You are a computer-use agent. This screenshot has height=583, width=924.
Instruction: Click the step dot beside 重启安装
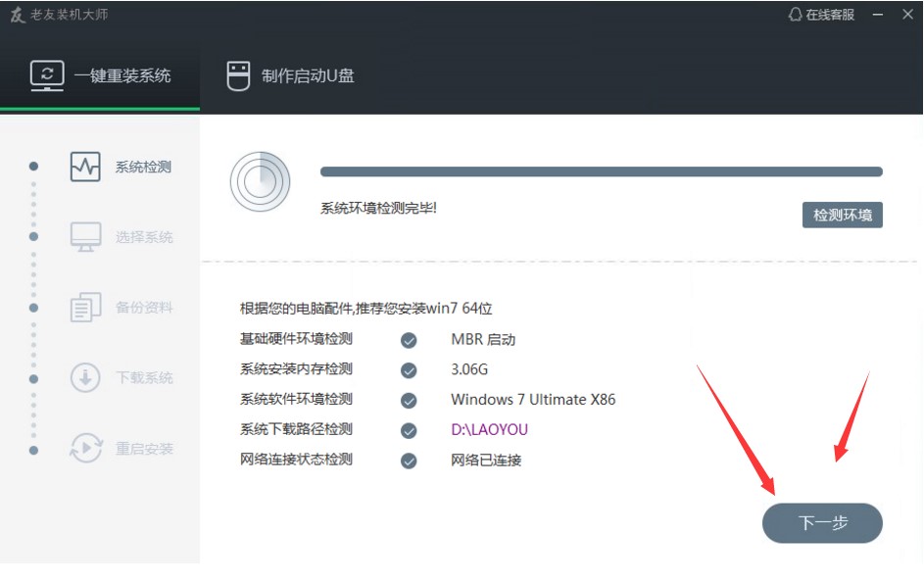click(x=33, y=451)
